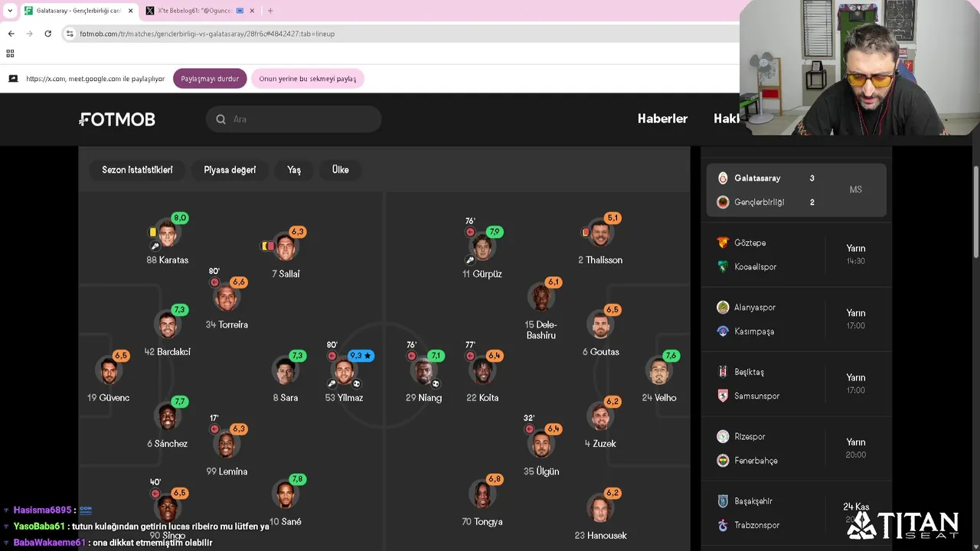Click the site info icon in address bar

tap(70, 34)
